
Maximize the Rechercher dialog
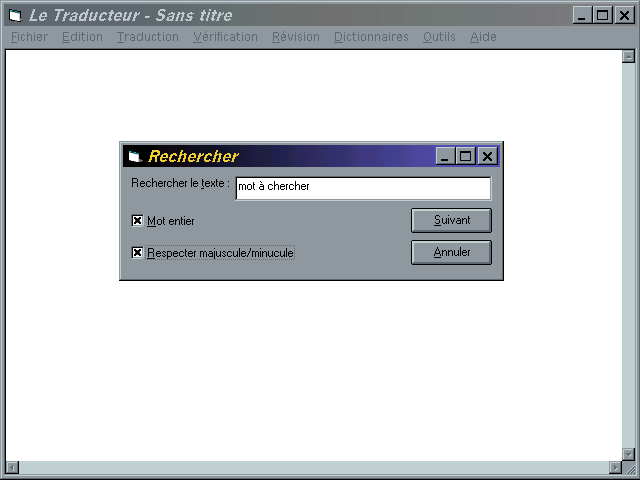[466, 156]
